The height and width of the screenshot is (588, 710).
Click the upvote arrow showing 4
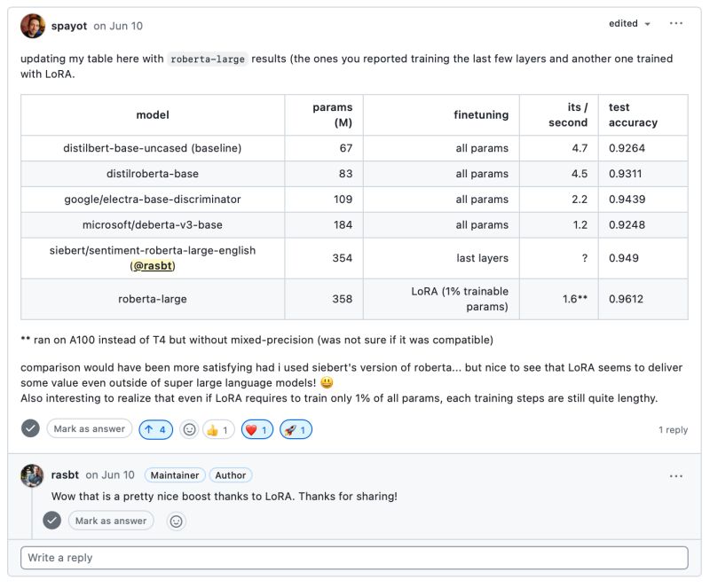(x=155, y=428)
